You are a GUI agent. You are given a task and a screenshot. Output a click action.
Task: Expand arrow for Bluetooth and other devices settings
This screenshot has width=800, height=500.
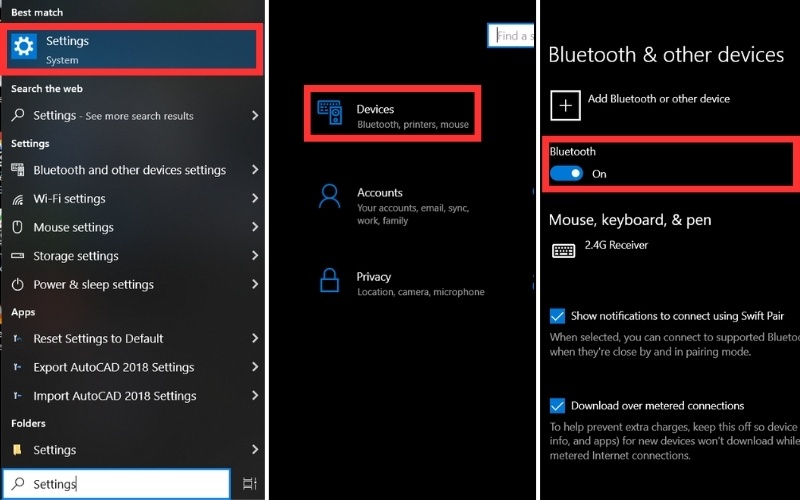(x=255, y=169)
